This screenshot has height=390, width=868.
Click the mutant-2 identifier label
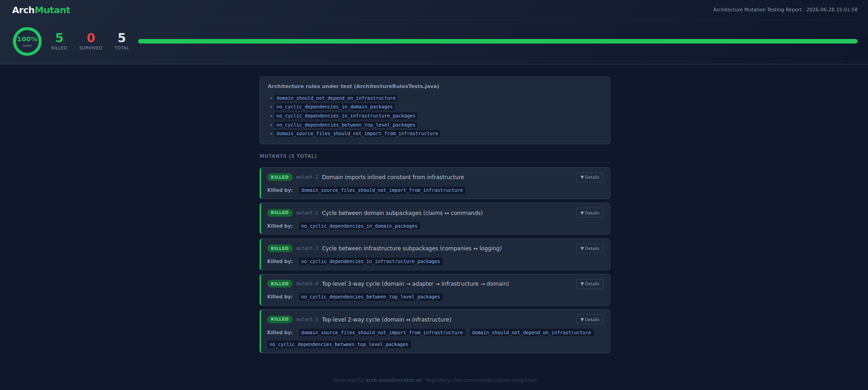tap(307, 213)
